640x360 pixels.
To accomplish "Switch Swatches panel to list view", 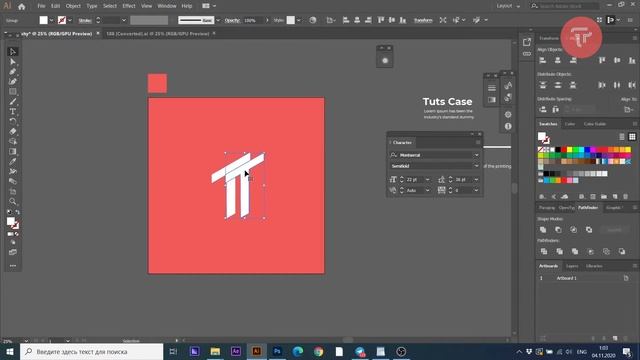I will [622, 137].
